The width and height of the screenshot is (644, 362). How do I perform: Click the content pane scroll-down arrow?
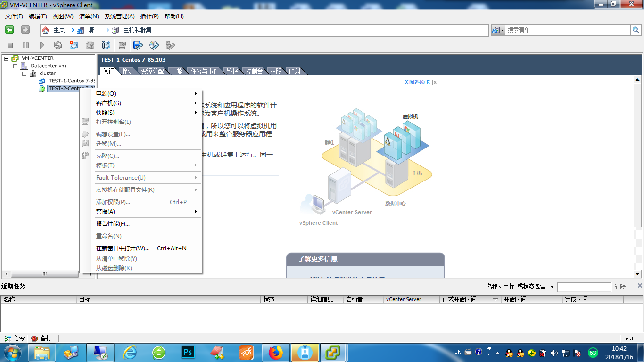(x=637, y=274)
